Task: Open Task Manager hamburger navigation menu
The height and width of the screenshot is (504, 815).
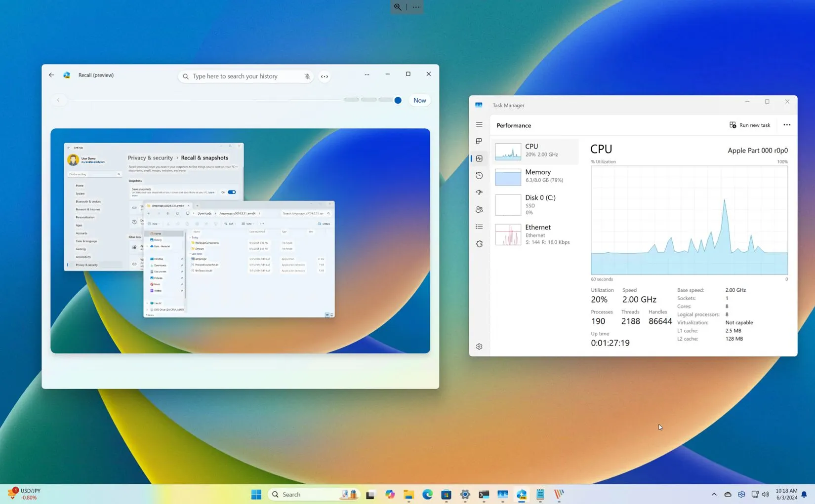Action: [x=479, y=124]
